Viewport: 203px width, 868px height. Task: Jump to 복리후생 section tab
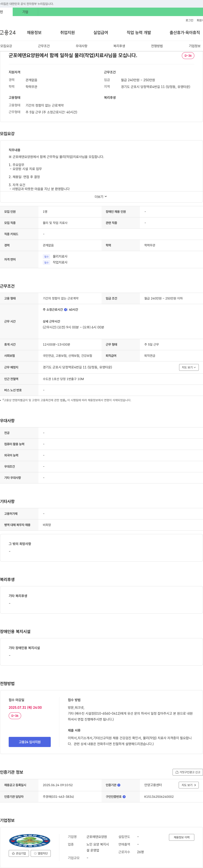click(119, 46)
